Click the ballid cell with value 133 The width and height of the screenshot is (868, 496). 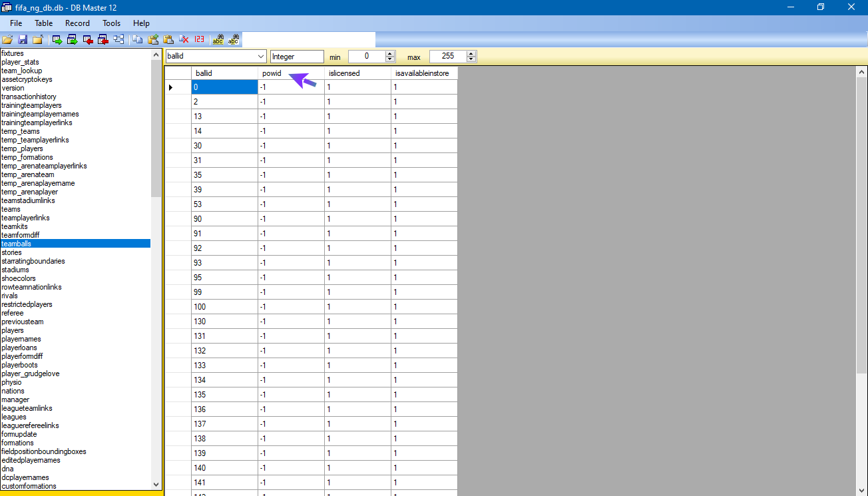click(x=224, y=366)
